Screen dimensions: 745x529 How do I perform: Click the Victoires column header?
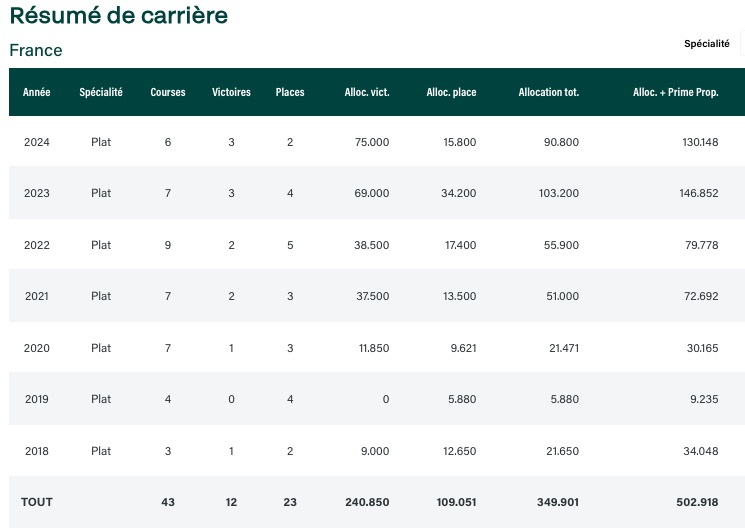231,92
